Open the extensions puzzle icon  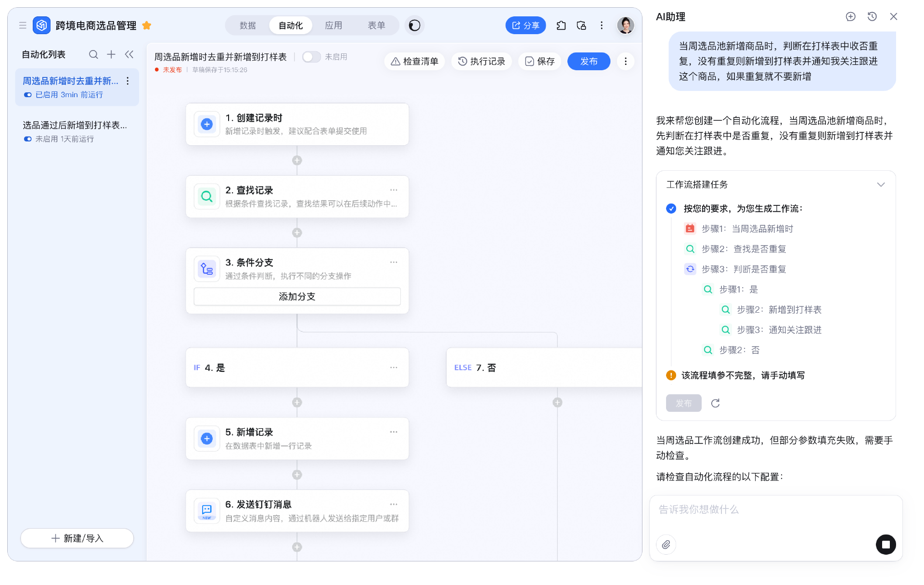coord(561,25)
